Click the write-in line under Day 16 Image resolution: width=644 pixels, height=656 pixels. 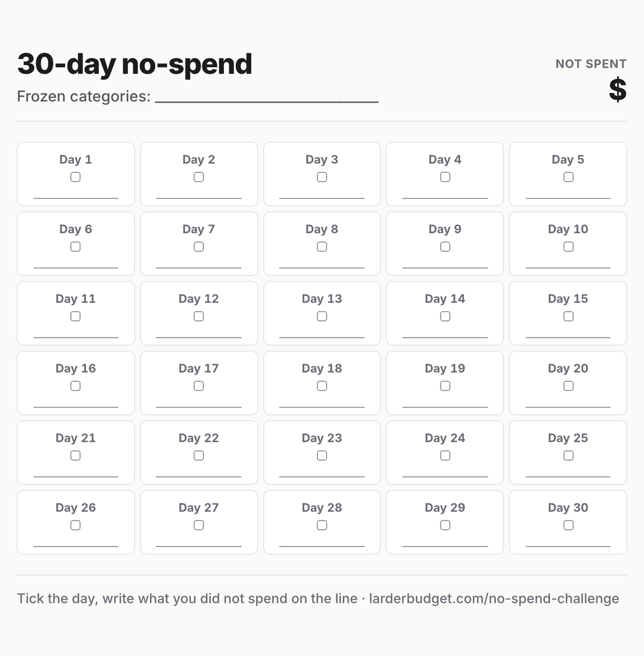pyautogui.click(x=76, y=407)
